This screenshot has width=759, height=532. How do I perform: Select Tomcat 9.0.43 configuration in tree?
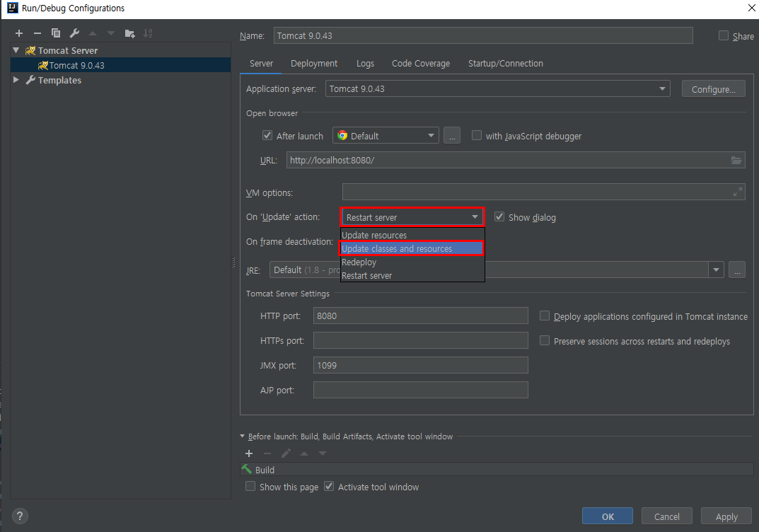click(120, 65)
